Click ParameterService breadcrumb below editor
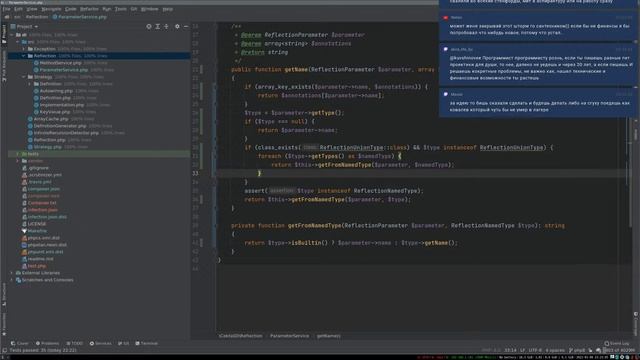The image size is (640, 360). 289,336
